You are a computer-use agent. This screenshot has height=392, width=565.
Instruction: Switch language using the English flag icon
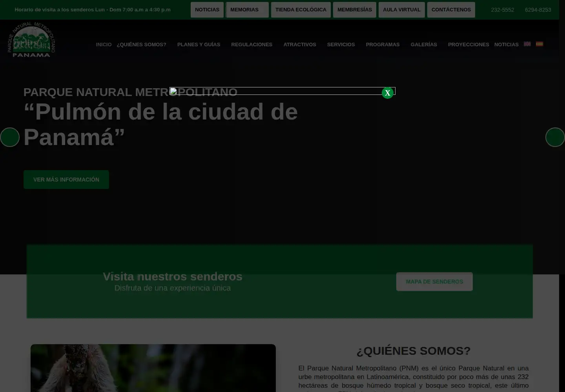527,44
